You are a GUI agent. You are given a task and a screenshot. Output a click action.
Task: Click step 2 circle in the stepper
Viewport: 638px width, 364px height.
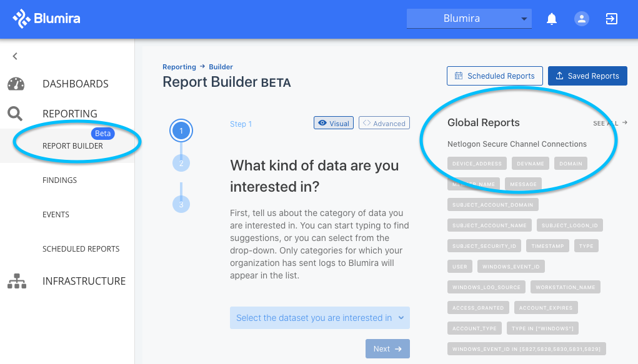[x=181, y=164]
